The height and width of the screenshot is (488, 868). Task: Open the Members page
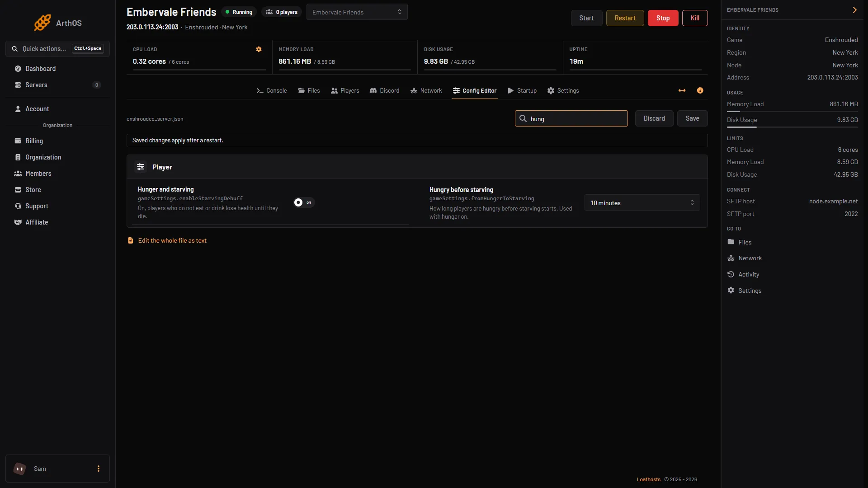click(x=57, y=174)
